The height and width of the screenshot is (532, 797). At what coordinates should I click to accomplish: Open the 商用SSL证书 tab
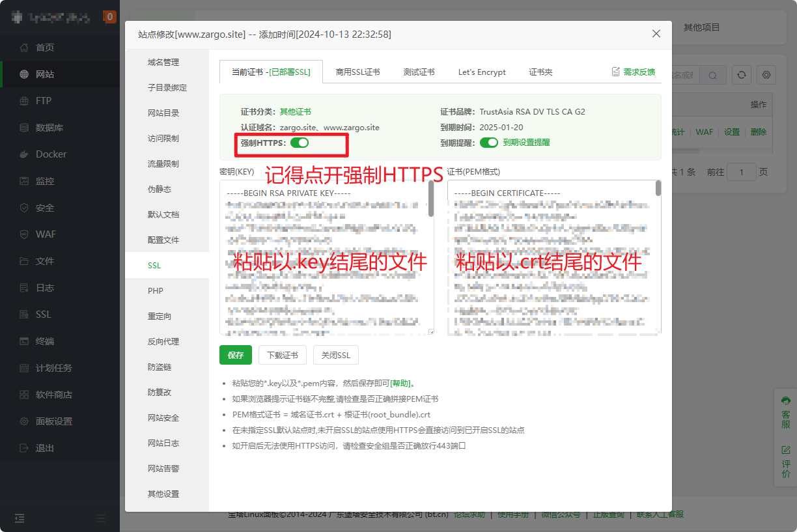point(357,72)
